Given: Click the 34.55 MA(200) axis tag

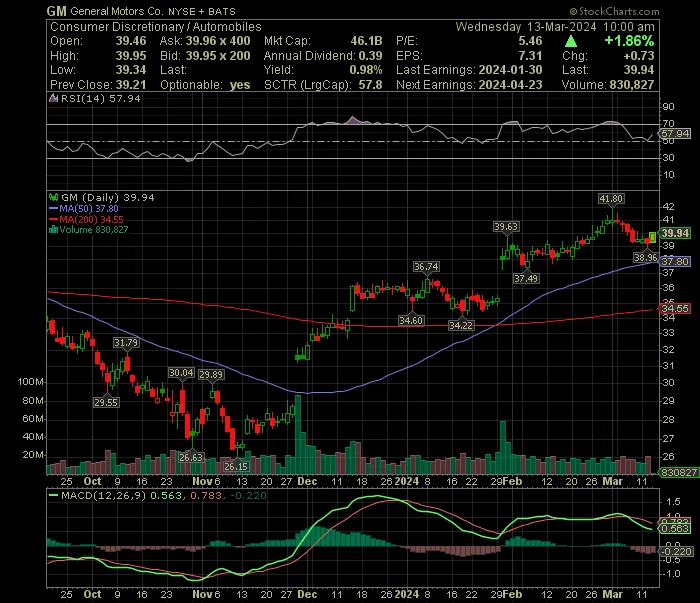Looking at the screenshot, I should pyautogui.click(x=675, y=308).
